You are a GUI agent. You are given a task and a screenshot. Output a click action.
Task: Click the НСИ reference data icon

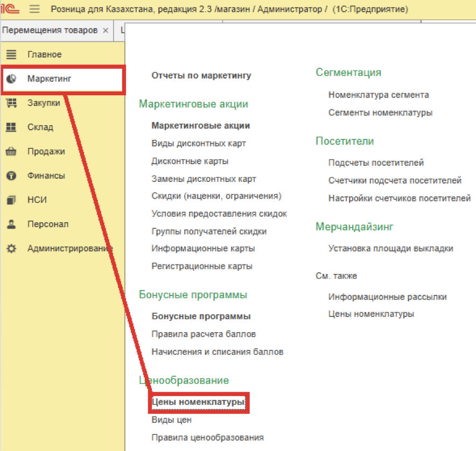[11, 200]
